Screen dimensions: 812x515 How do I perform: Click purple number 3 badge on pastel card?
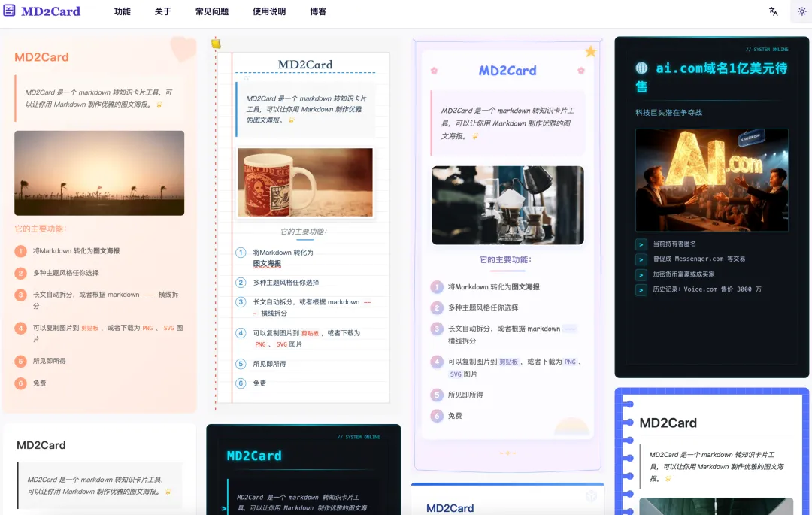pyautogui.click(x=437, y=329)
